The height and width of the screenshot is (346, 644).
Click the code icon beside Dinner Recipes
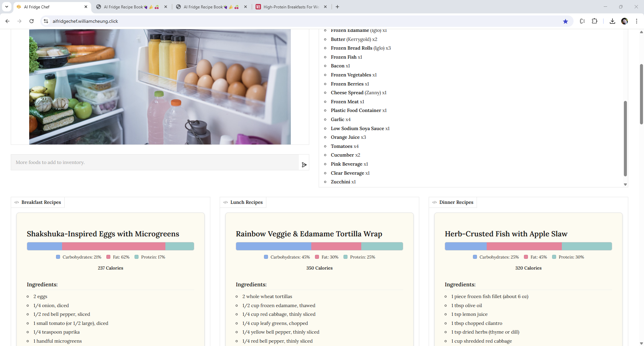434,202
